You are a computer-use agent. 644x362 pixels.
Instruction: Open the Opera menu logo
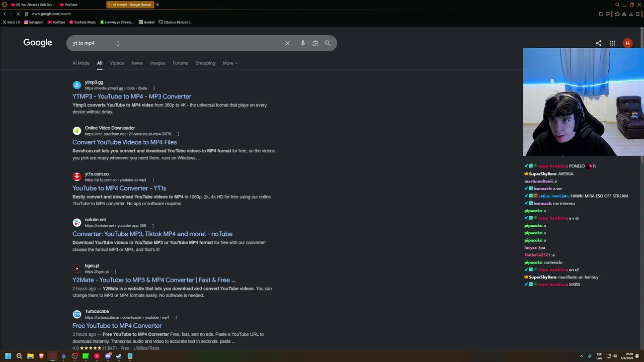tap(5, 5)
